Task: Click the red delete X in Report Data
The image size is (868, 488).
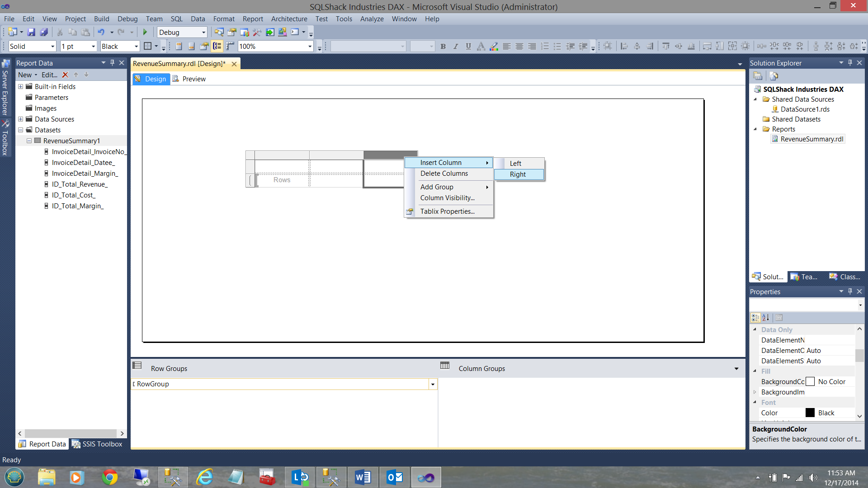Action: click(65, 75)
